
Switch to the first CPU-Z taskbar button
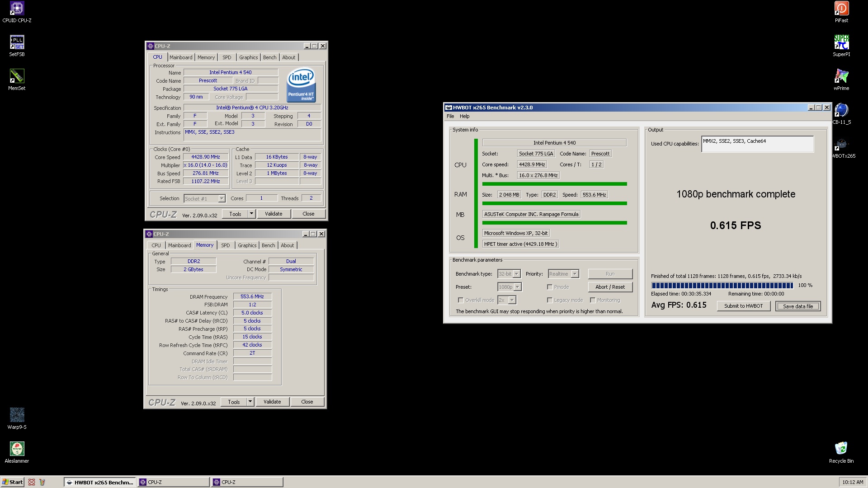point(174,482)
